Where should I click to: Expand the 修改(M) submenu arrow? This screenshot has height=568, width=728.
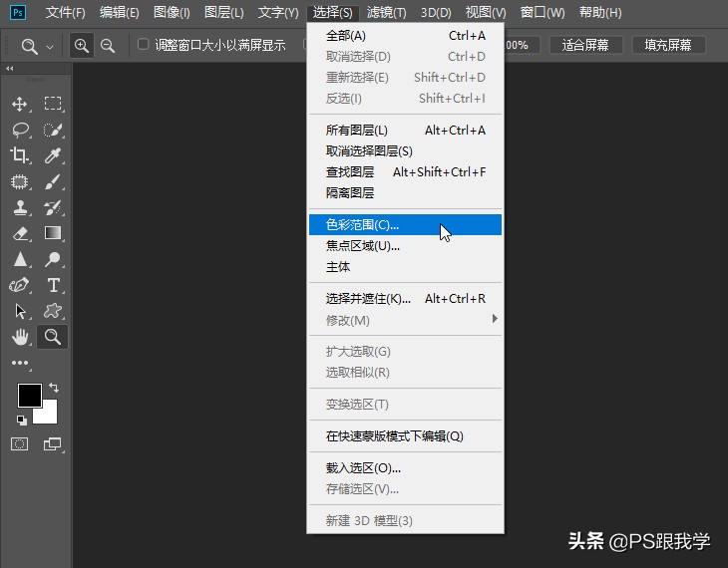495,318
